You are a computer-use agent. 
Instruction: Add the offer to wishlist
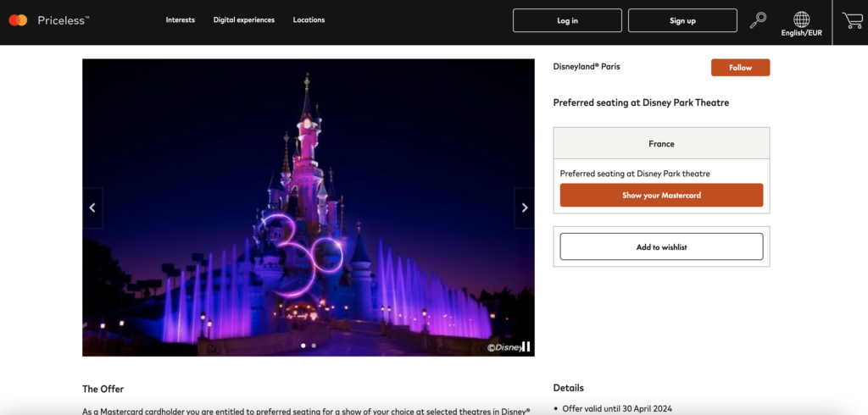(x=661, y=246)
